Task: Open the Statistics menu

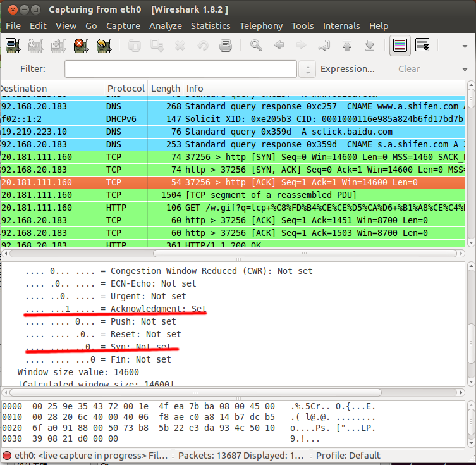Action: click(211, 26)
